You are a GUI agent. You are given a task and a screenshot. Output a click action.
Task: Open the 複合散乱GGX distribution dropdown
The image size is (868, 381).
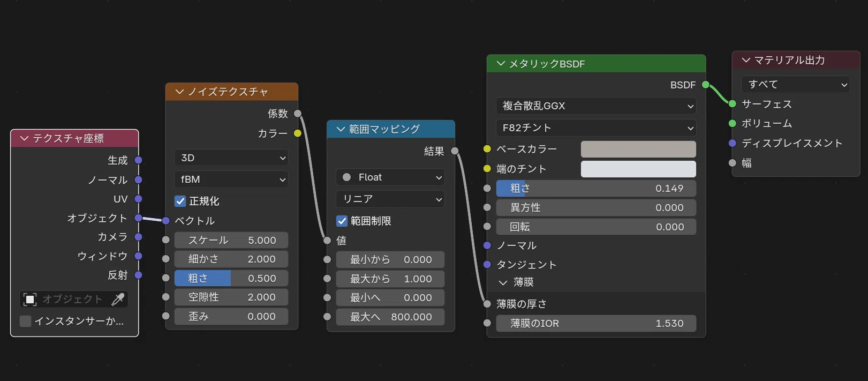(596, 106)
